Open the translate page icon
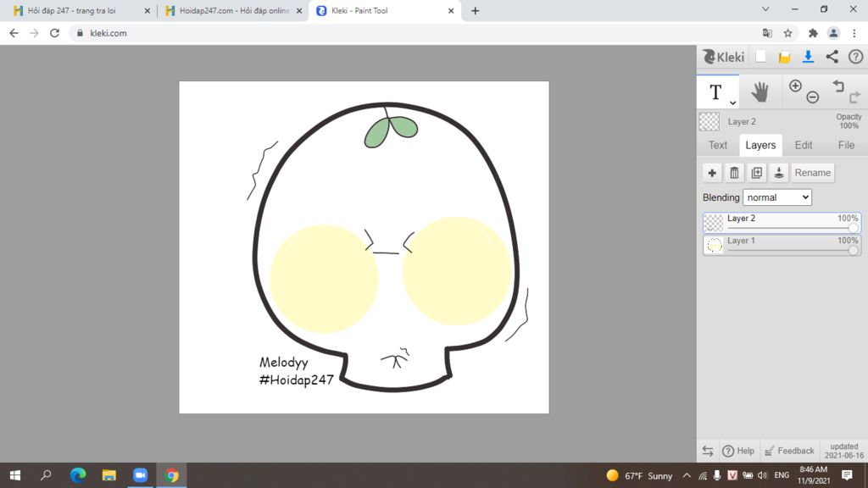The height and width of the screenshot is (488, 868). coord(767,33)
